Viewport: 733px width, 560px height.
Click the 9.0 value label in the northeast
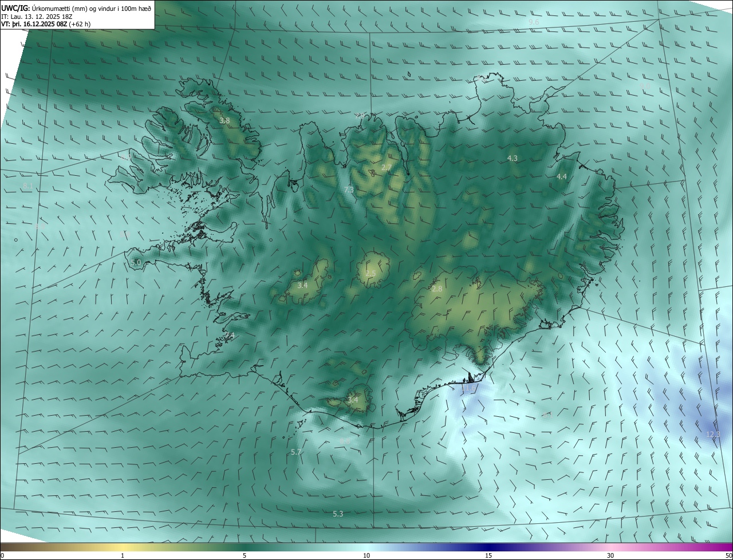point(645,86)
